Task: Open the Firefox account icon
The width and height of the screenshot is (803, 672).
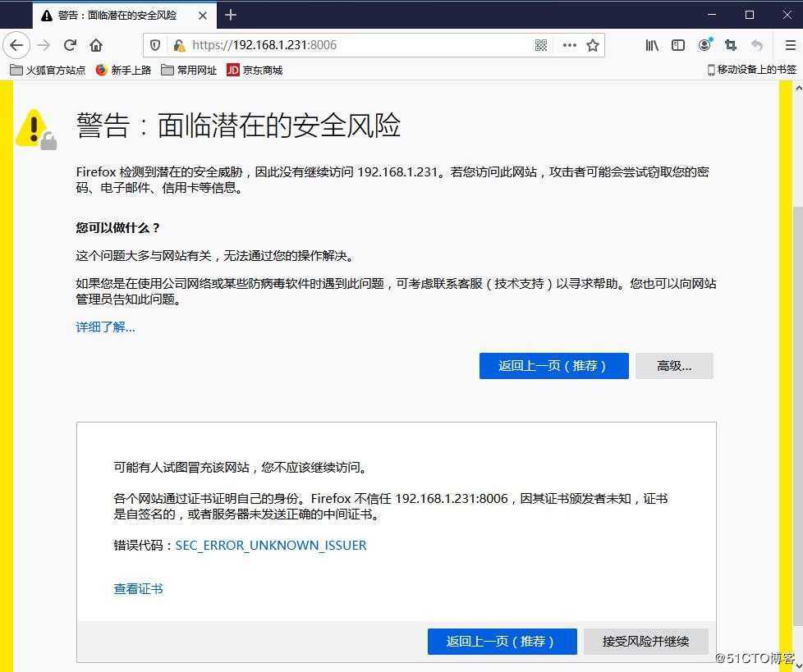Action: pyautogui.click(x=705, y=45)
